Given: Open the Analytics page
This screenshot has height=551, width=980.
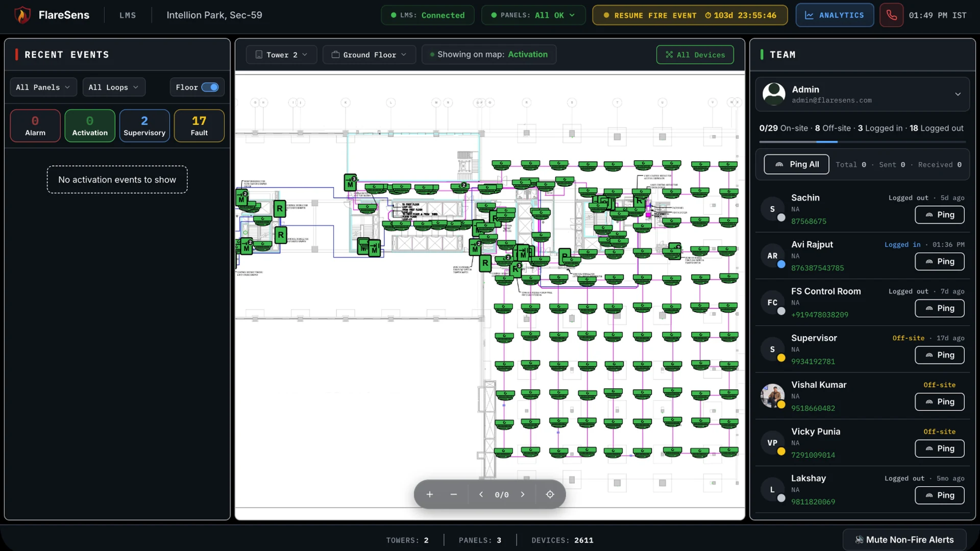Looking at the screenshot, I should point(835,15).
